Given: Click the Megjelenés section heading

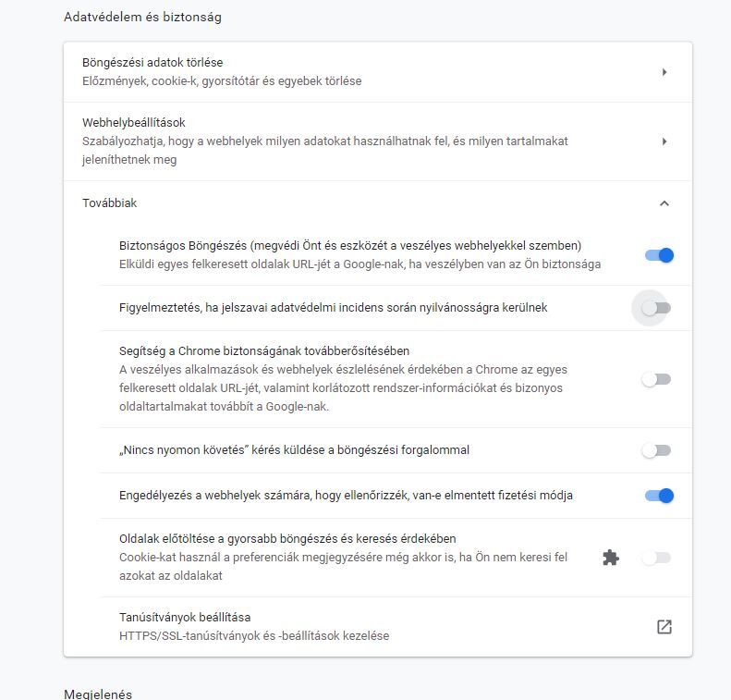Looking at the screenshot, I should tap(98, 694).
